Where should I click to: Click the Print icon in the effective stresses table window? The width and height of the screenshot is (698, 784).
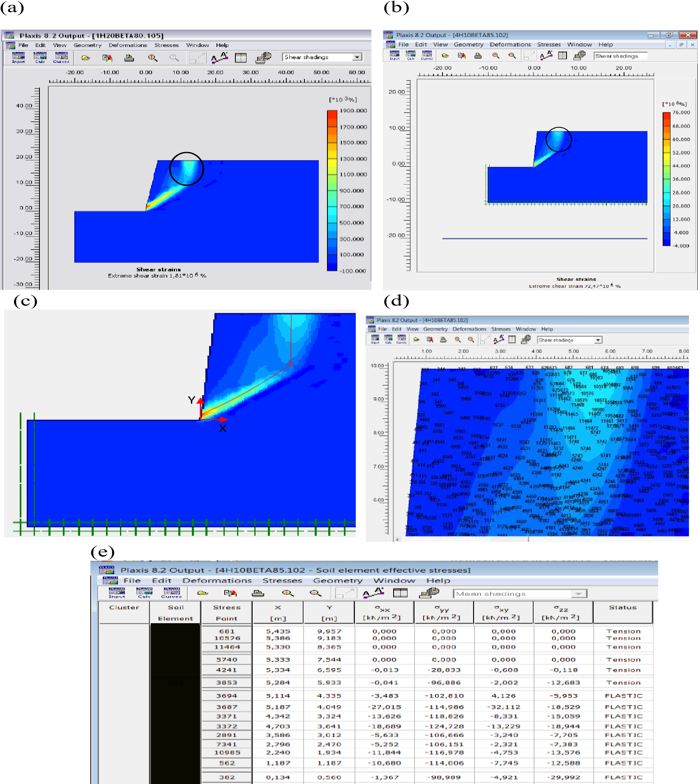click(258, 593)
